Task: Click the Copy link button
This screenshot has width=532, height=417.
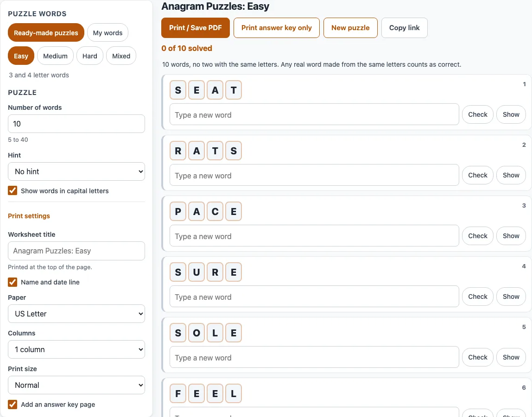Action: tap(405, 28)
